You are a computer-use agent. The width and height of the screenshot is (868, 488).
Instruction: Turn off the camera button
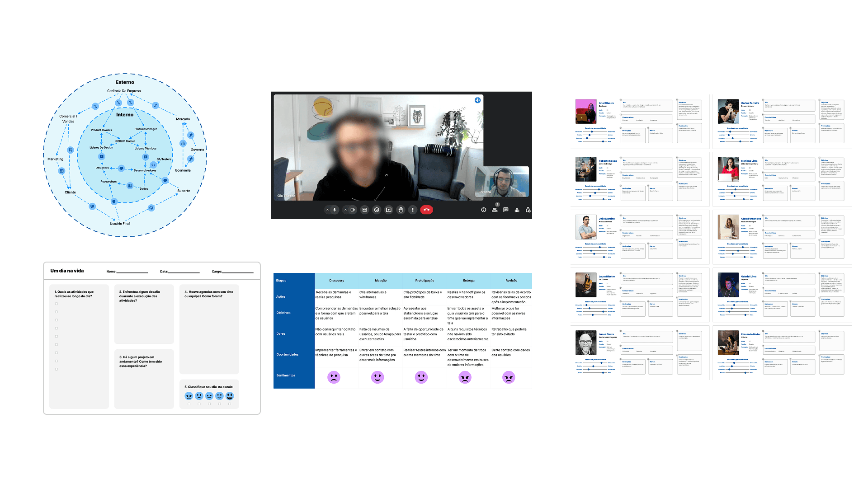click(x=353, y=210)
